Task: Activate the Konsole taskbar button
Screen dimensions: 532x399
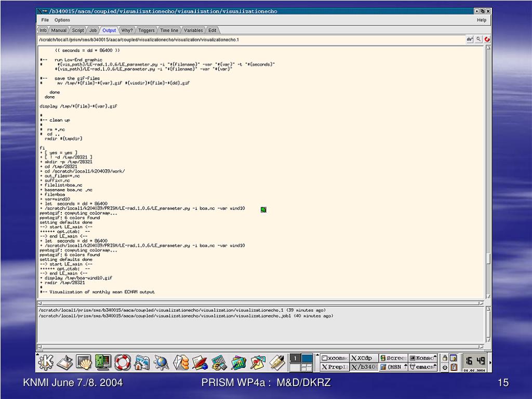Action: [x=422, y=358]
